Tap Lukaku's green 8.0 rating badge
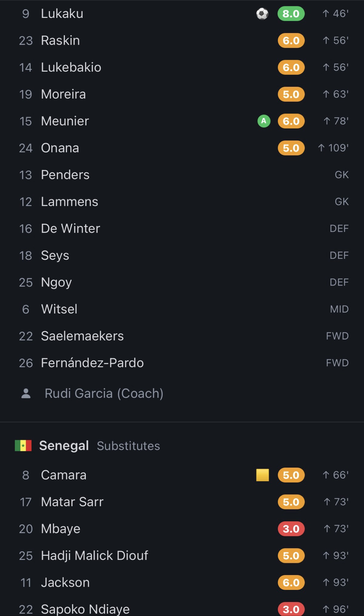The height and width of the screenshot is (616, 364). [x=291, y=14]
